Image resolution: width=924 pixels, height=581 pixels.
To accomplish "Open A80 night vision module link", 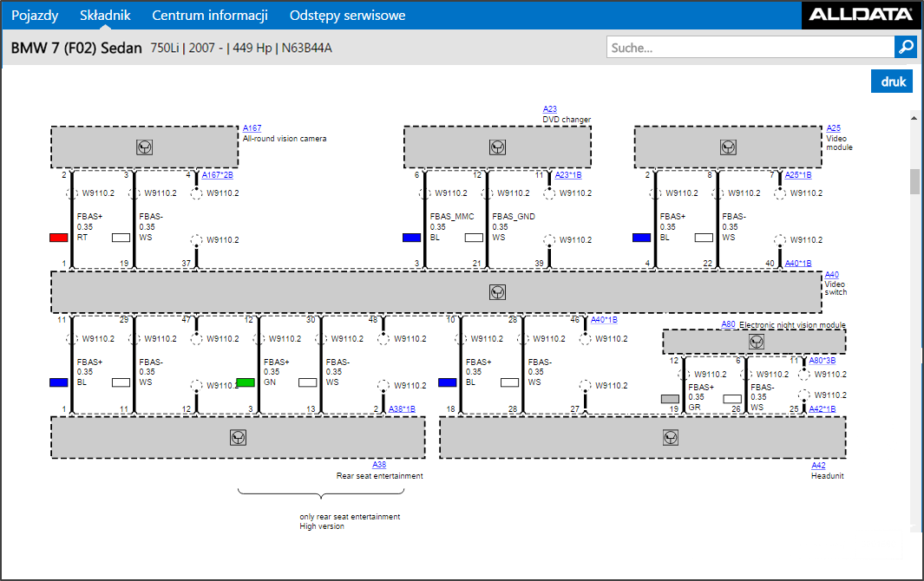I will (729, 324).
